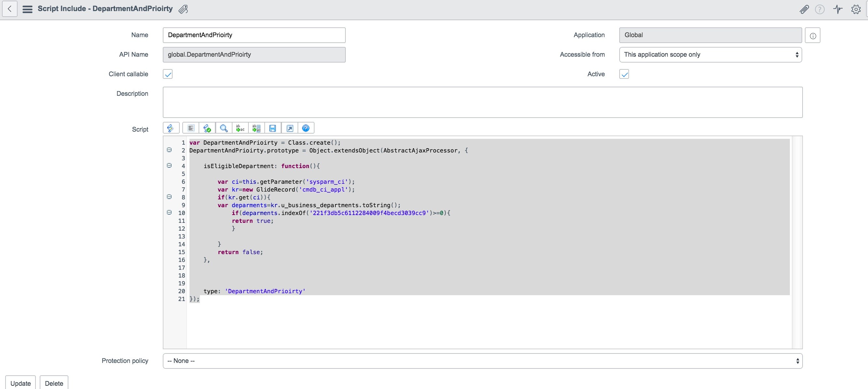Screen dimensions: 868x389
Task: Show Application info icon next to Global
Action: (x=813, y=36)
